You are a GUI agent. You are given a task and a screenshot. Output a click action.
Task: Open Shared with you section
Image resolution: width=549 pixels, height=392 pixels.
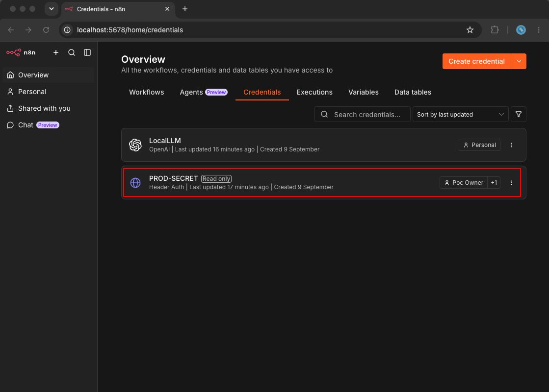(48, 108)
